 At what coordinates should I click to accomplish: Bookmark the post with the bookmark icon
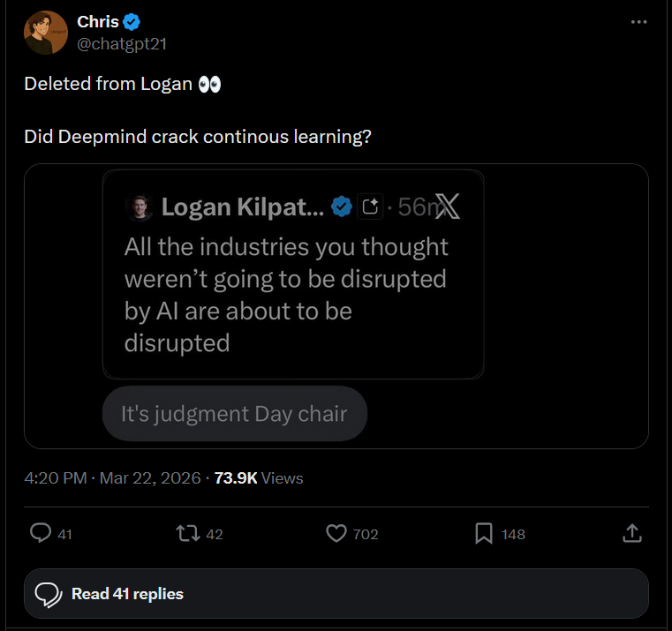point(484,533)
